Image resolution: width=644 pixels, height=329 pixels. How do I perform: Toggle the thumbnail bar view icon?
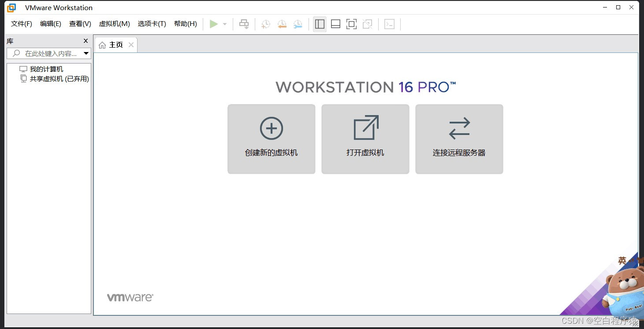(335, 24)
